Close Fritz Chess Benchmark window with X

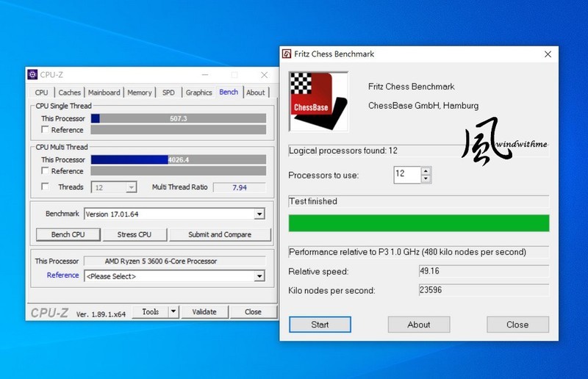point(547,54)
